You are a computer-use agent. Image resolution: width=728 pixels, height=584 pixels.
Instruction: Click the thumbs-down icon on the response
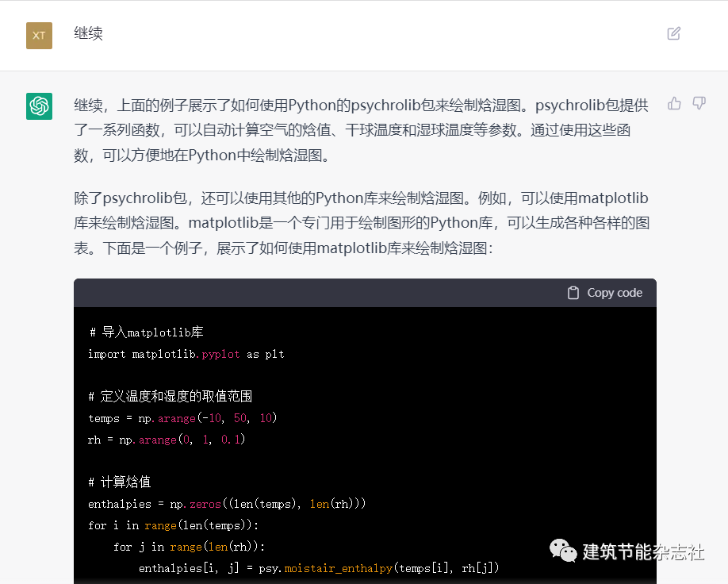click(x=699, y=103)
